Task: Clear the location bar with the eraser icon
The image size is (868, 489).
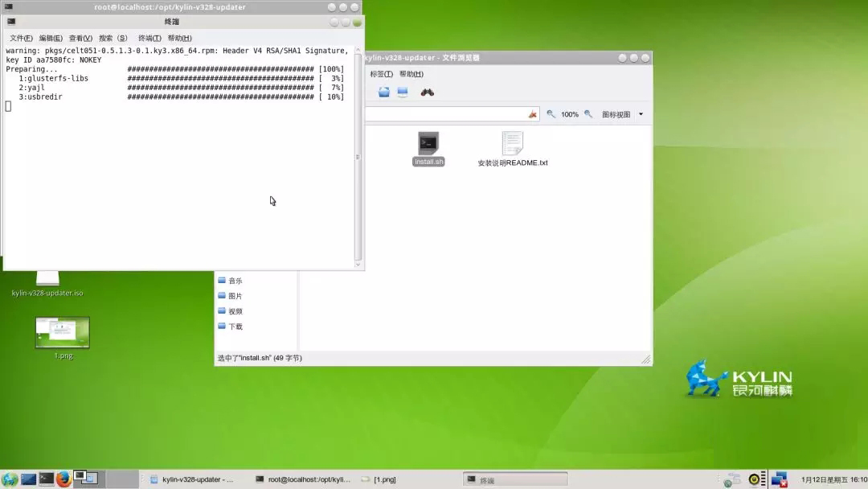Action: [532, 114]
